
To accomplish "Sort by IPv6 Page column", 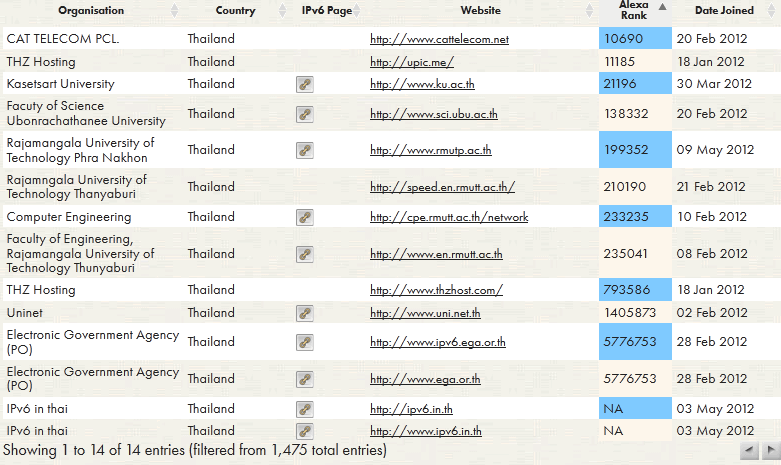I will click(x=327, y=11).
